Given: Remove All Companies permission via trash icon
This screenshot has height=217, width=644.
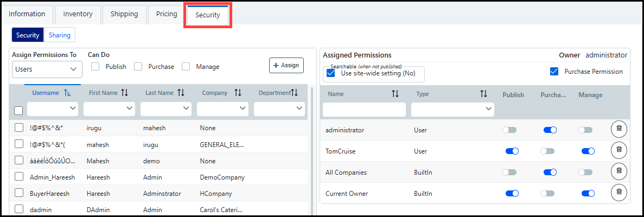Looking at the screenshot, I should [x=619, y=172].
